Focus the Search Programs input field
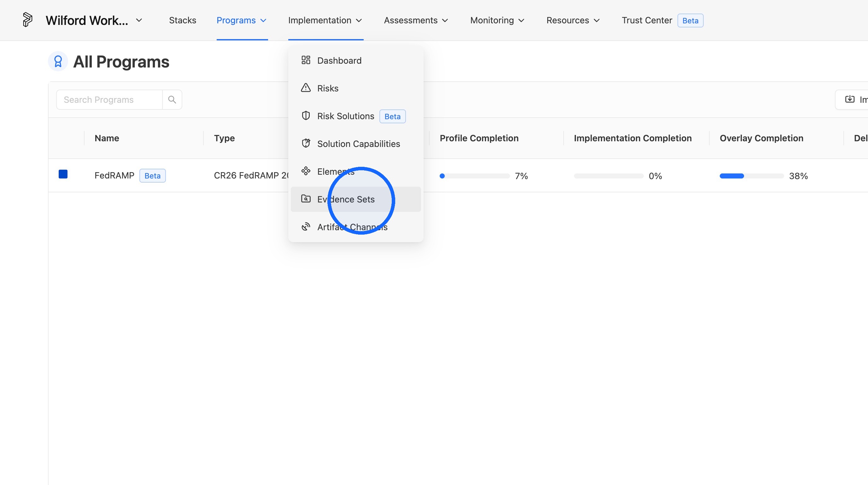The width and height of the screenshot is (868, 485). [109, 100]
